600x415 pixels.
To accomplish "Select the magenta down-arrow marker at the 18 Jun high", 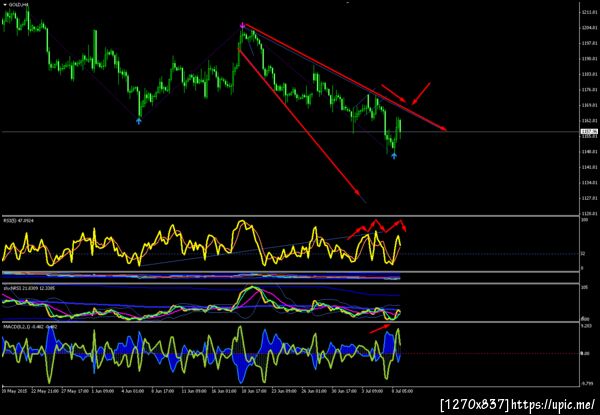I will tap(242, 25).
